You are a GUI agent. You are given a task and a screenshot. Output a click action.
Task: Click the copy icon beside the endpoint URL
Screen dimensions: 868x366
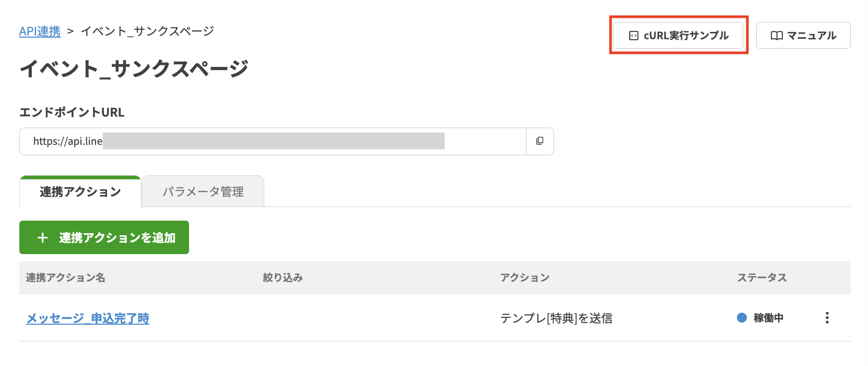click(x=539, y=141)
